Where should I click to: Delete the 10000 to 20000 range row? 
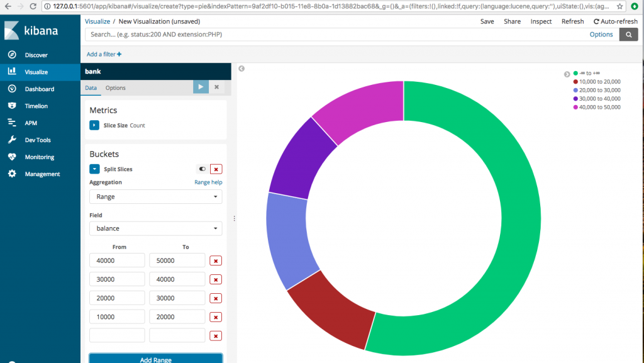click(216, 317)
